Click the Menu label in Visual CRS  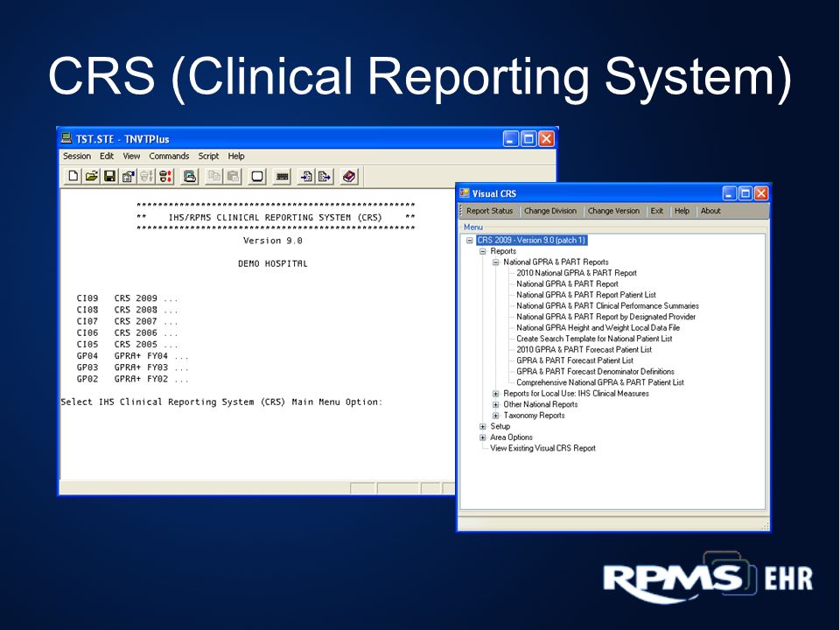pyautogui.click(x=473, y=227)
